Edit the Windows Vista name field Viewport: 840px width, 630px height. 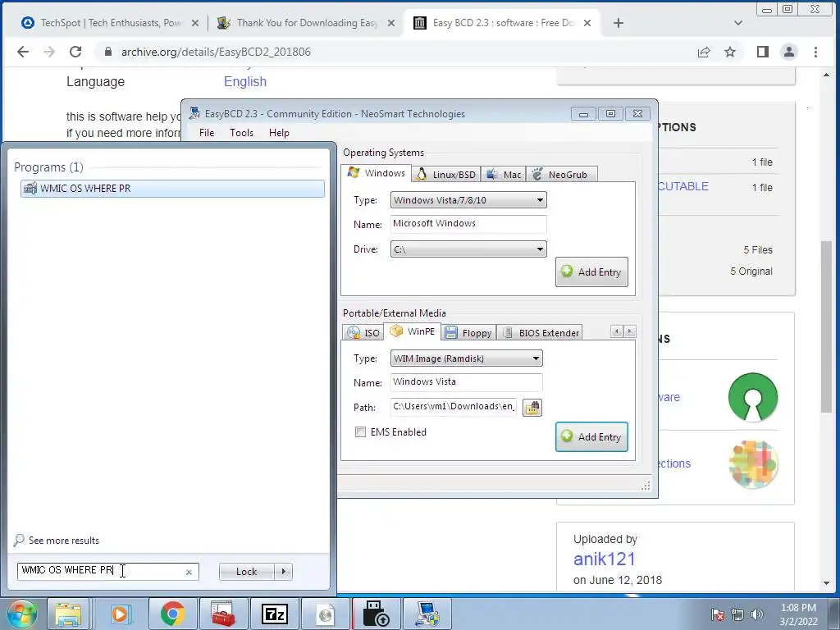click(x=466, y=382)
